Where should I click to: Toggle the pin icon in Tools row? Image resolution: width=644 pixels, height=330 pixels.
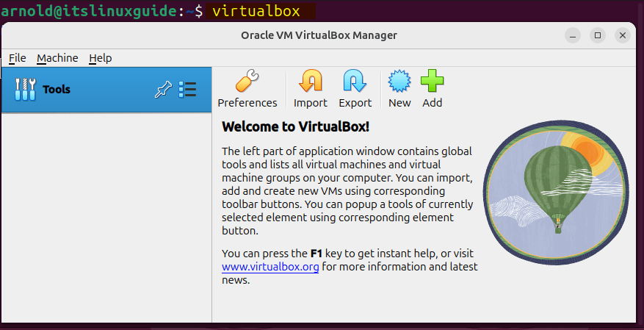pos(162,90)
